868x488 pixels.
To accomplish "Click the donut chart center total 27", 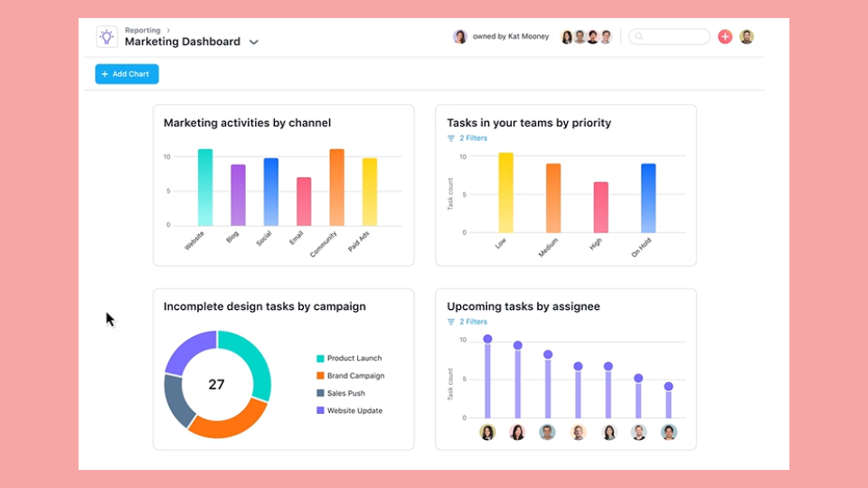I will [217, 384].
